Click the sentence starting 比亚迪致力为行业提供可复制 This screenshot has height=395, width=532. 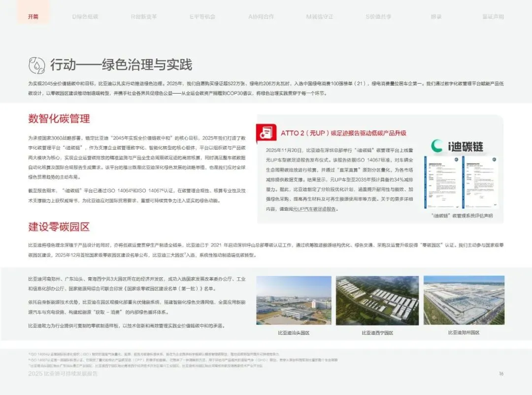[127, 326]
